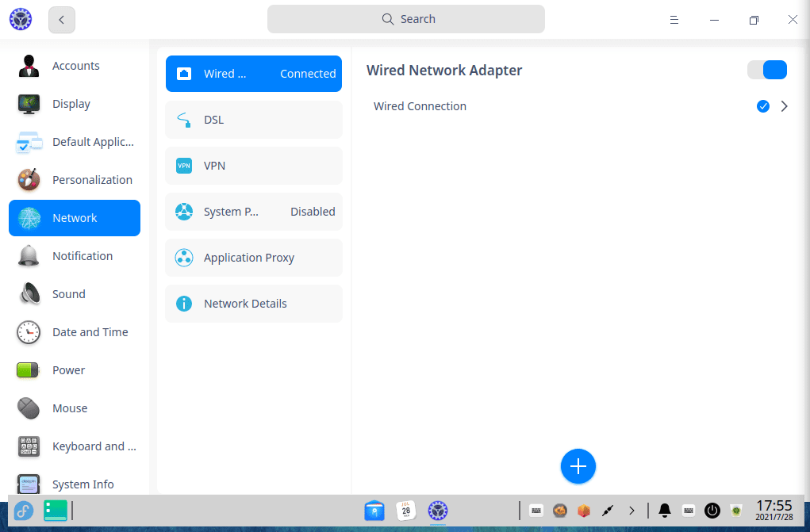This screenshot has height=532, width=810.
Task: Open notifications bell in tray
Action: coord(665,511)
